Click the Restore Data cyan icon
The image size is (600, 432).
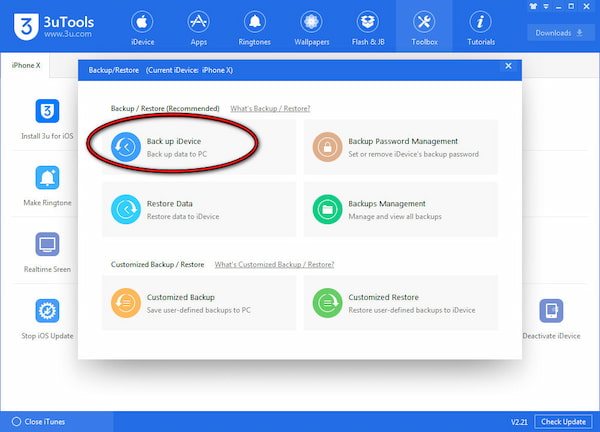(126, 209)
